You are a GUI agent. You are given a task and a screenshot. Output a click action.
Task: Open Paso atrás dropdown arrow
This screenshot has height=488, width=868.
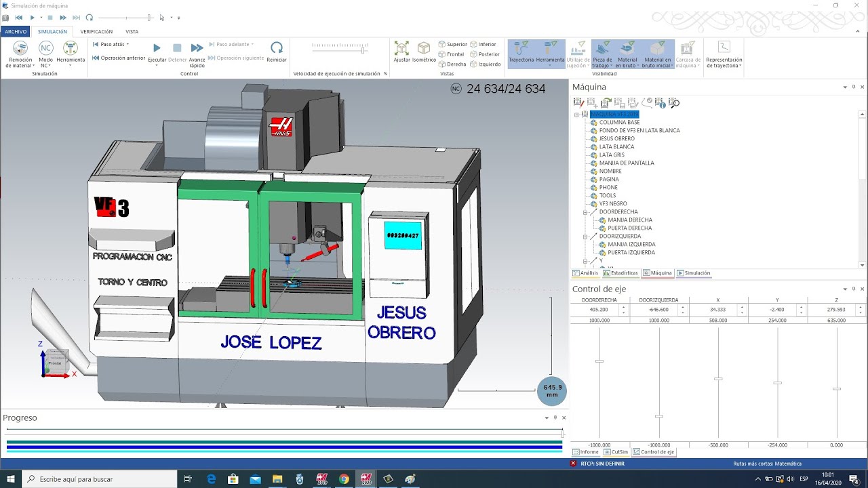coord(127,44)
